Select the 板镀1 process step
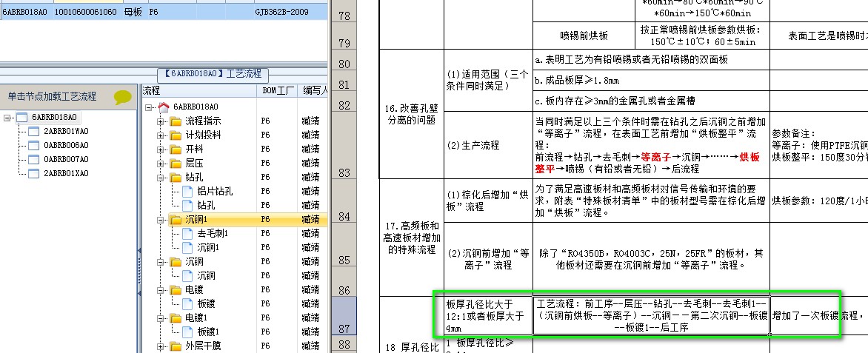This screenshot has height=353, width=868. point(208,332)
